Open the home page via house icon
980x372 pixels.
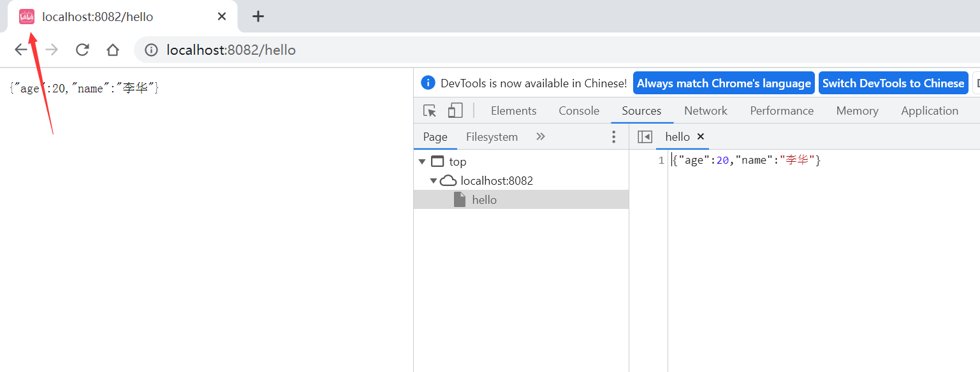pyautogui.click(x=113, y=50)
